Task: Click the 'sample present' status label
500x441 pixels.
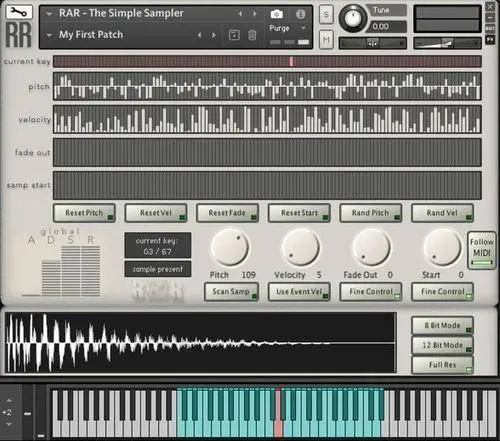Action: coord(158,269)
